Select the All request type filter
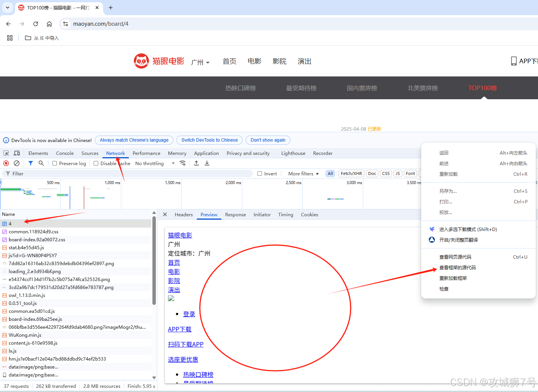This screenshot has width=538, height=392. pyautogui.click(x=330, y=173)
